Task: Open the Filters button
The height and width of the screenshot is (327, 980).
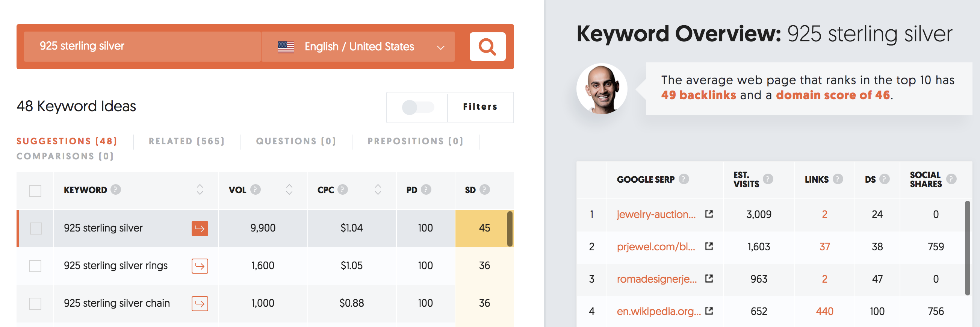Action: click(x=480, y=107)
